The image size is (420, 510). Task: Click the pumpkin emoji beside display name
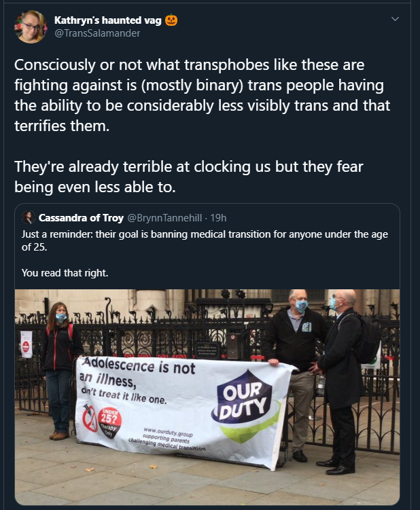171,20
